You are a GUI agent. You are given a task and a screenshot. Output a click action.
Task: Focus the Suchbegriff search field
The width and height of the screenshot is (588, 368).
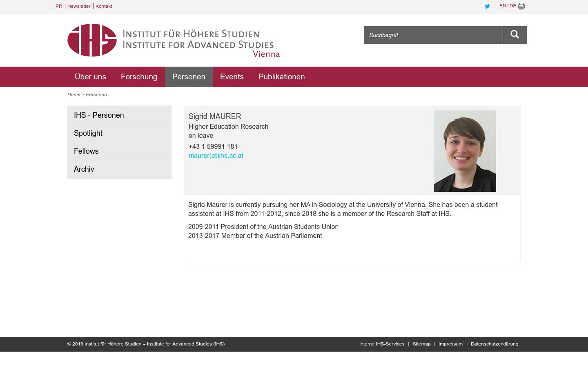(433, 35)
